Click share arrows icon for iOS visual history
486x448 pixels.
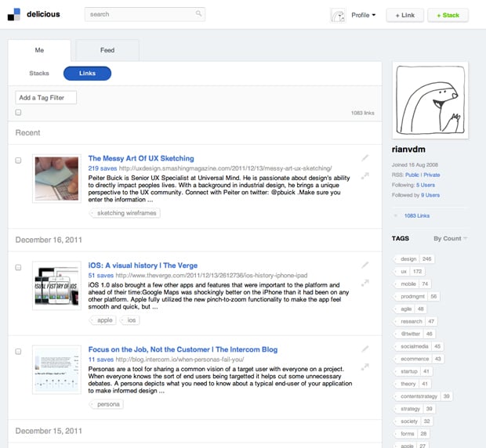tap(364, 284)
